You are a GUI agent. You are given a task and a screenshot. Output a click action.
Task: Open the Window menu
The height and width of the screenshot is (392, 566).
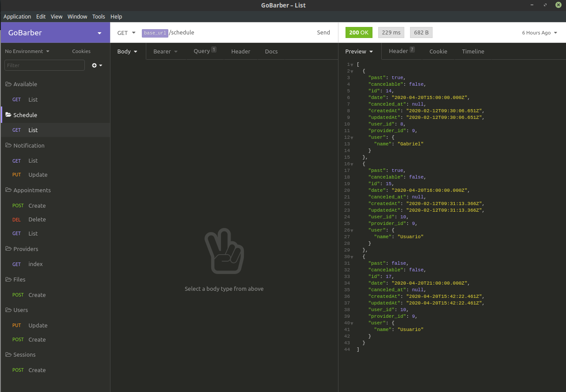click(77, 16)
